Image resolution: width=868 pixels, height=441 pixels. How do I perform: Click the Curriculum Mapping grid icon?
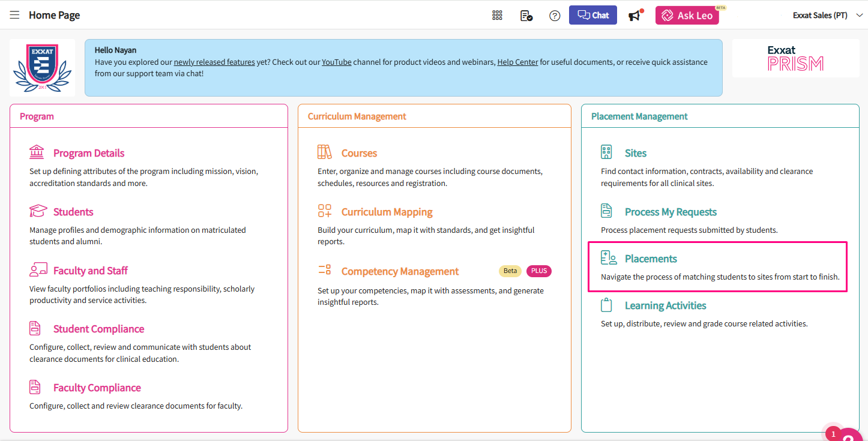325,211
